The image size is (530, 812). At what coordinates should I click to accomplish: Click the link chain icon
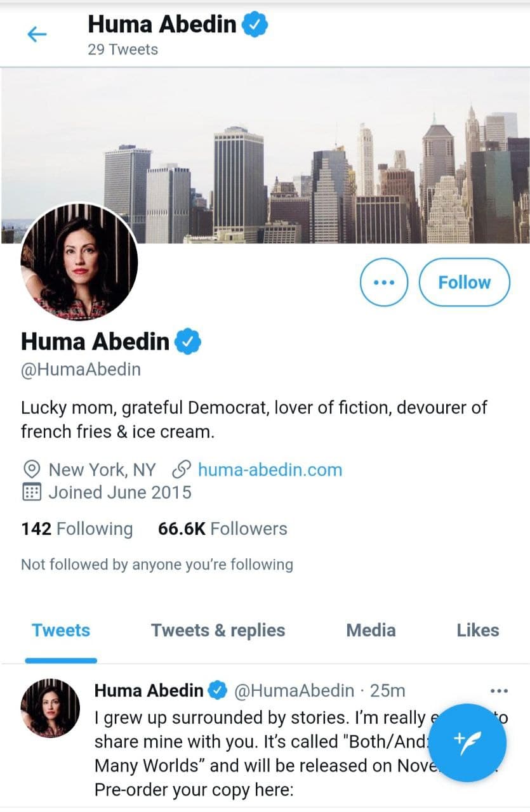coord(182,470)
